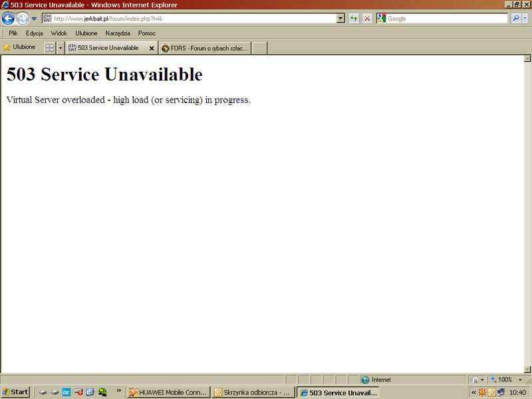Close the 503 Service Unavailable tab
Viewport: 532px width, 399px height.
click(152, 48)
